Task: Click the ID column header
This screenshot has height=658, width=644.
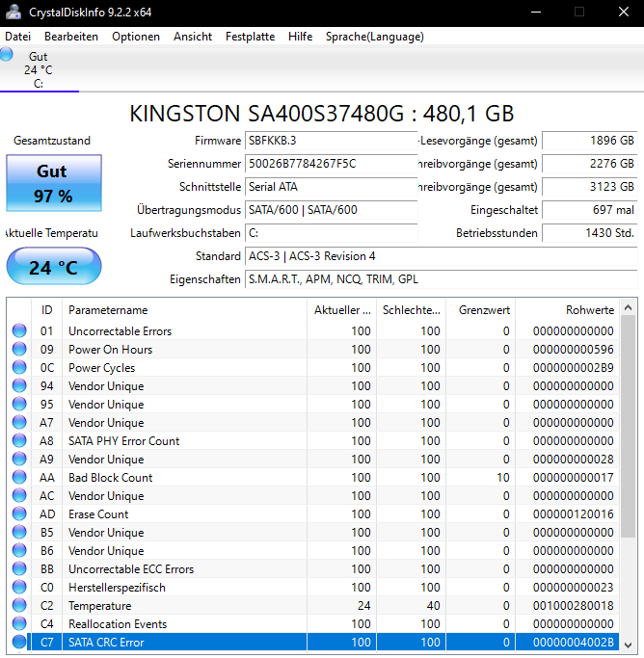Action: pos(46,309)
